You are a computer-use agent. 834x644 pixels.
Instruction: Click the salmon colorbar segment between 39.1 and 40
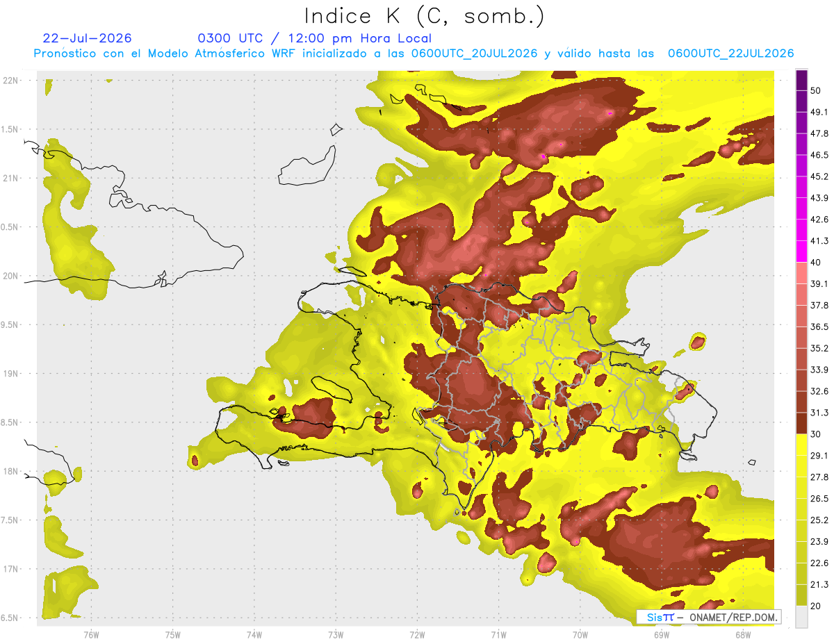point(801,273)
